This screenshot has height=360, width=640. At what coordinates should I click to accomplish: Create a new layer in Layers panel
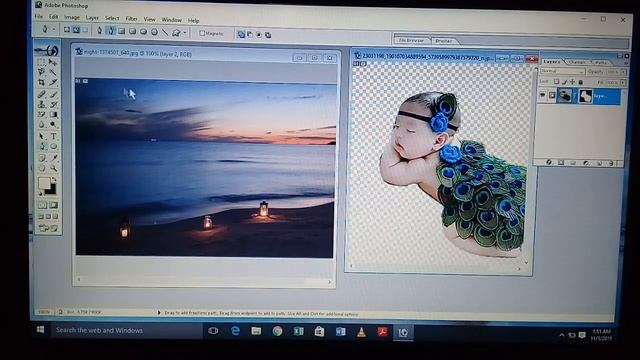pyautogui.click(x=600, y=163)
